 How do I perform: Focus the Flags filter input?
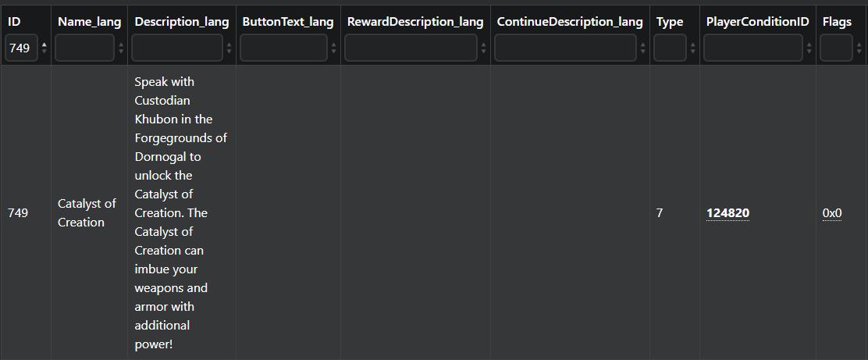click(x=836, y=48)
